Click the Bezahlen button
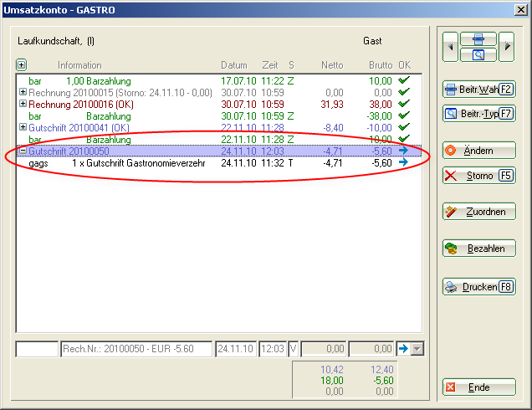Viewport: 532px width, 410px height. 479,249
